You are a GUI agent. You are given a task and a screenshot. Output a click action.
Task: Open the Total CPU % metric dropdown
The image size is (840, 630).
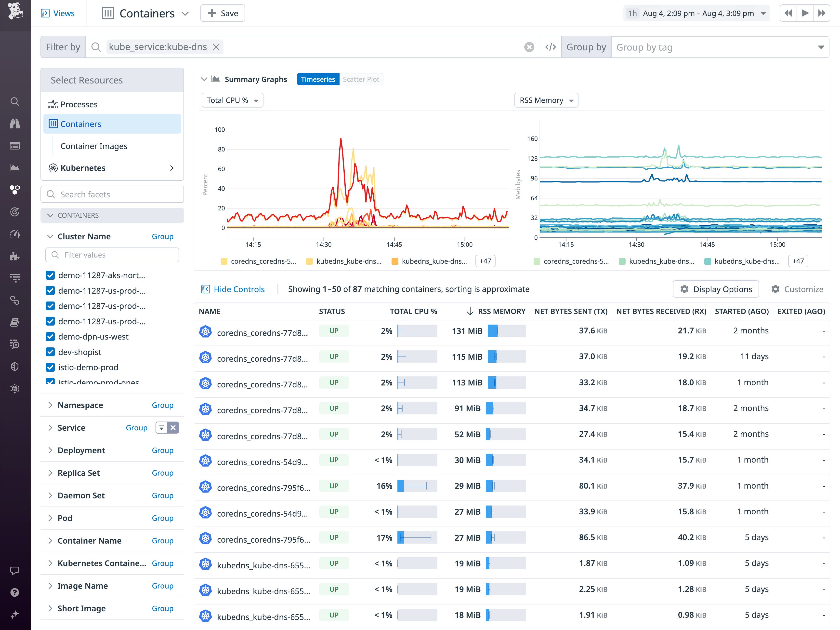[x=232, y=100]
